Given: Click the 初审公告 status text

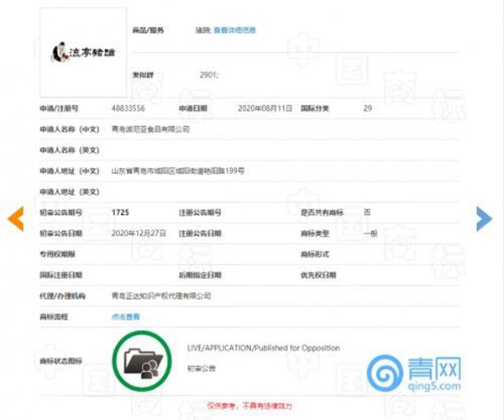Looking at the screenshot, I should (x=202, y=369).
